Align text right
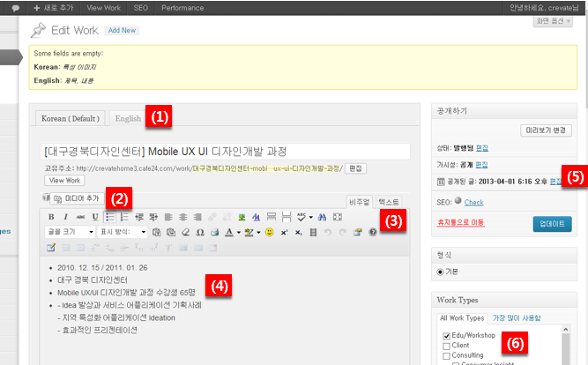Viewport: 588px width, 365px height. click(197, 217)
